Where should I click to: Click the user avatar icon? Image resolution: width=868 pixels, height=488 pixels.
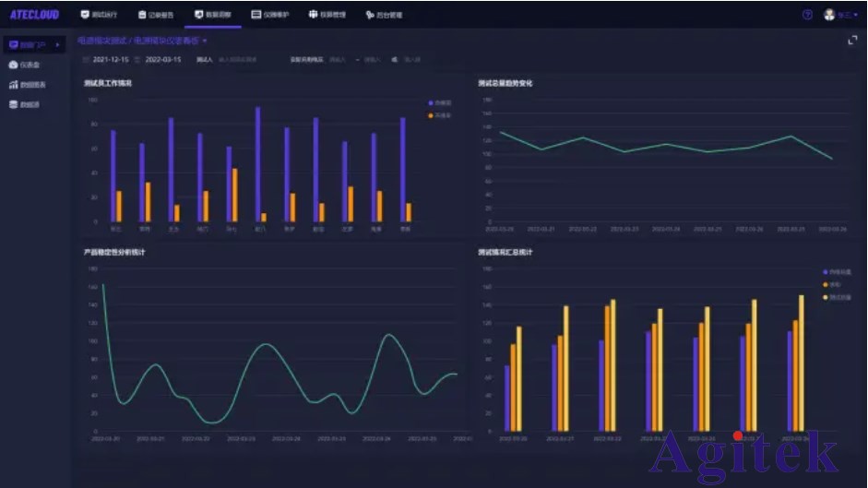(x=828, y=15)
